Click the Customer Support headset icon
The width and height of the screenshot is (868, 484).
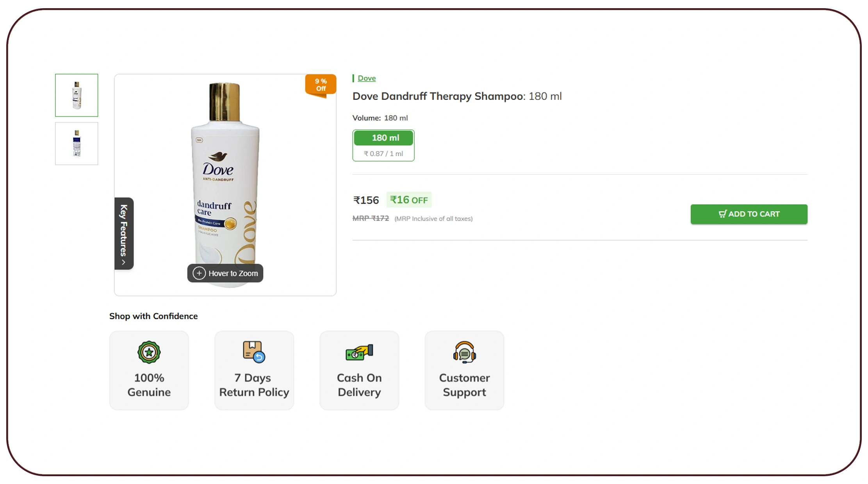coord(464,352)
